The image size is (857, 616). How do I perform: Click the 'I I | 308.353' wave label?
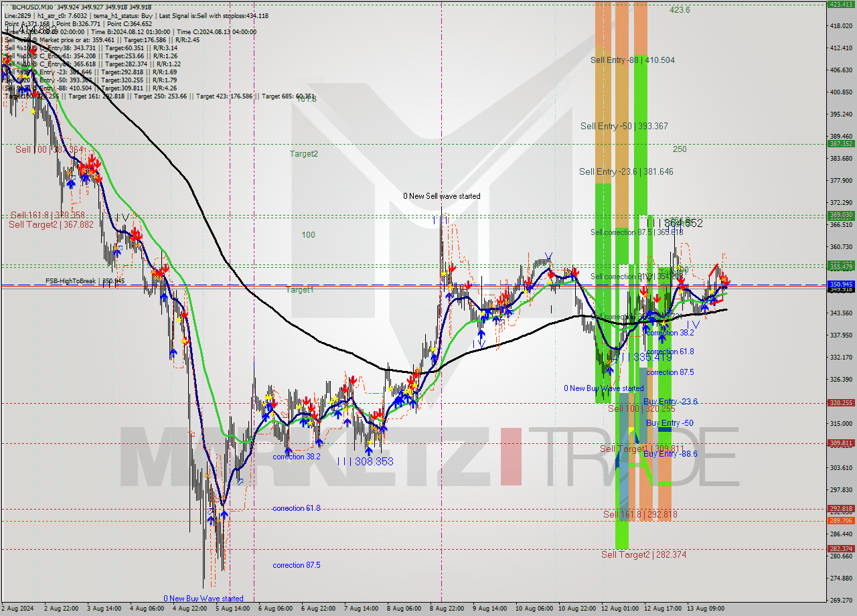pos(365,461)
